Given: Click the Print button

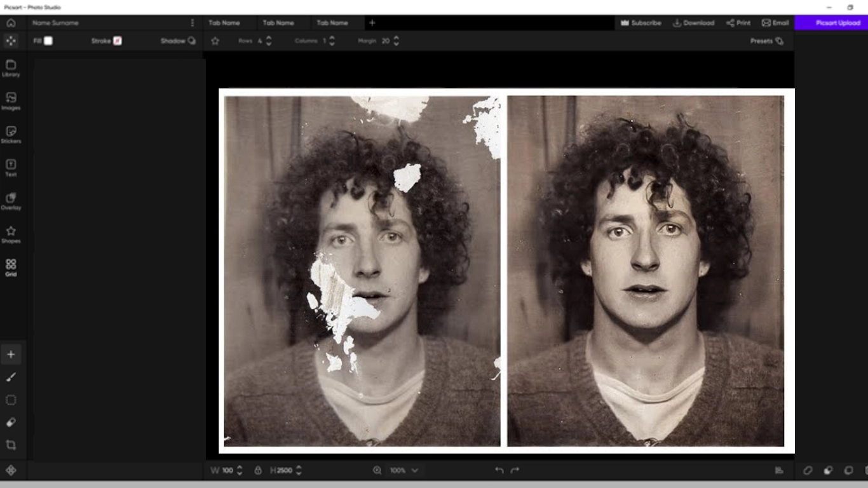Looking at the screenshot, I should point(738,23).
